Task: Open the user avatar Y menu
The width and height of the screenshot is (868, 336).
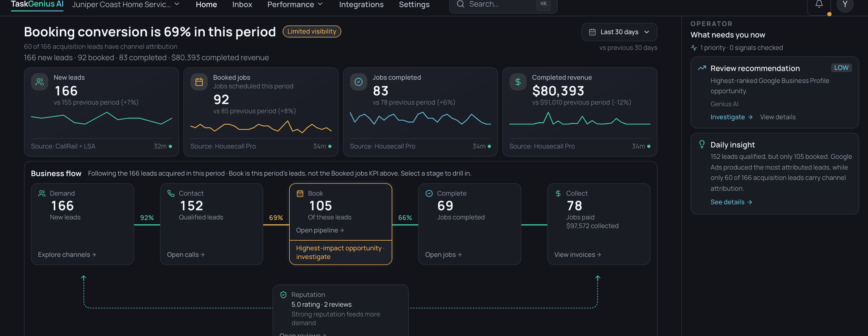Action: point(845,4)
